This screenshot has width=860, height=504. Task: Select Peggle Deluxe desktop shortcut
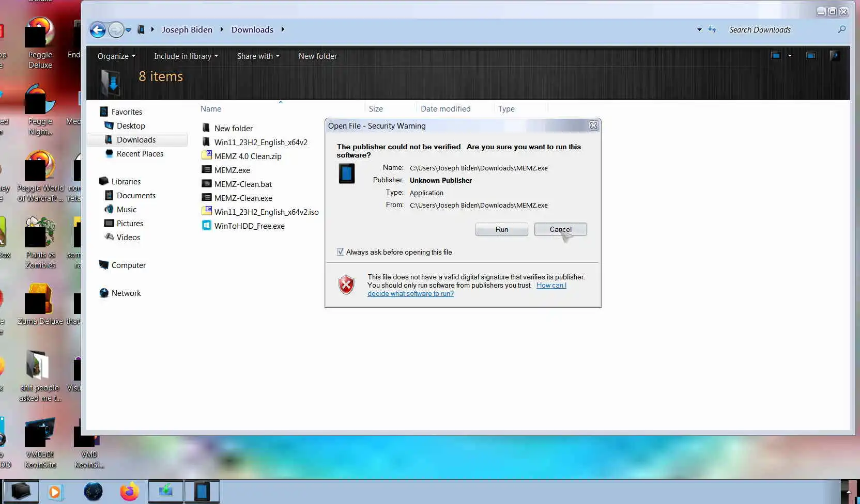(40, 43)
